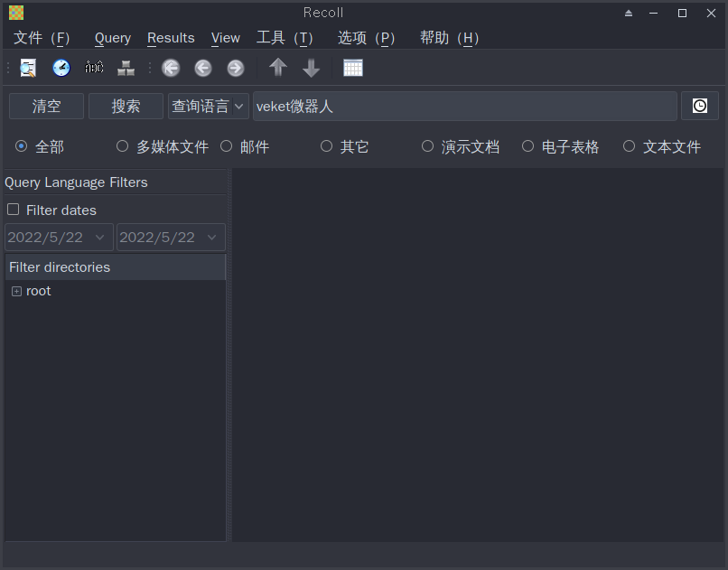Select the root directory item

pos(39,291)
